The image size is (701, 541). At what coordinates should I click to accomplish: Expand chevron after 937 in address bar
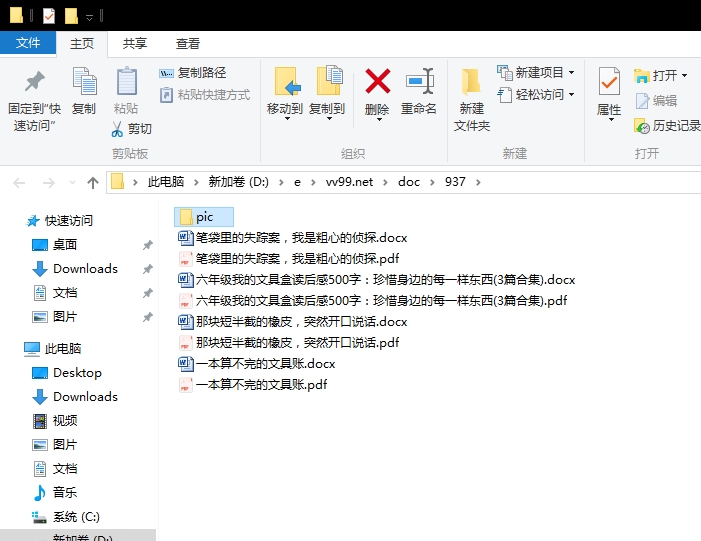(478, 182)
